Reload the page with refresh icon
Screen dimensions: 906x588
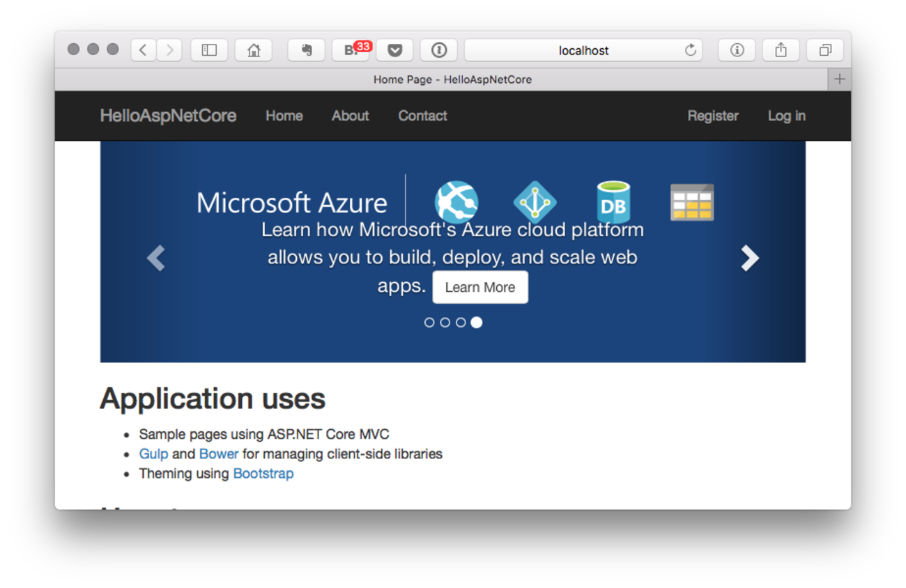click(x=690, y=50)
